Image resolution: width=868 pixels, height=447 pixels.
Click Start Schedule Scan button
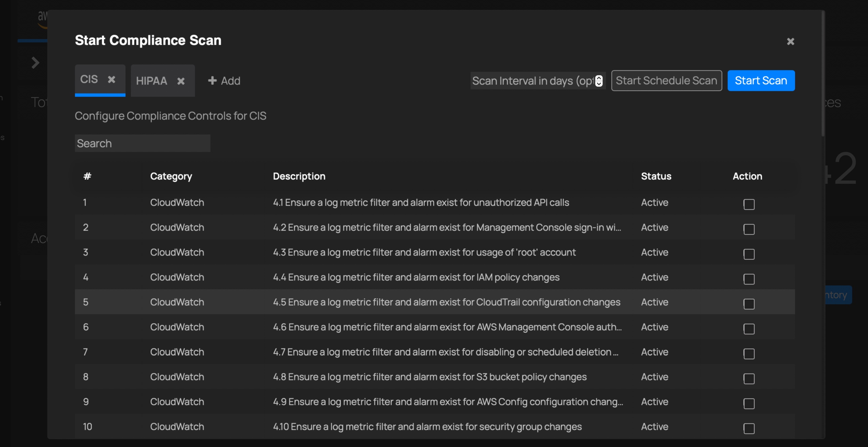(666, 80)
